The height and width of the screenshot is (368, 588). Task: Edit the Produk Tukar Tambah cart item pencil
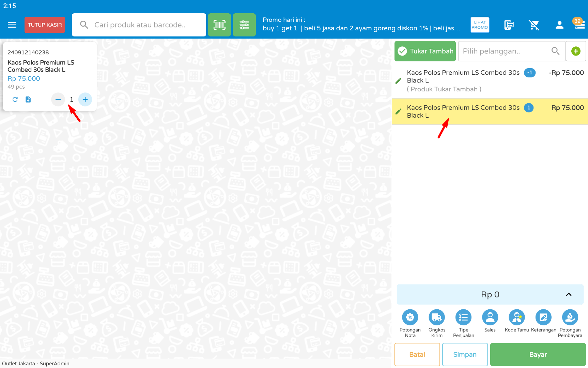398,81
